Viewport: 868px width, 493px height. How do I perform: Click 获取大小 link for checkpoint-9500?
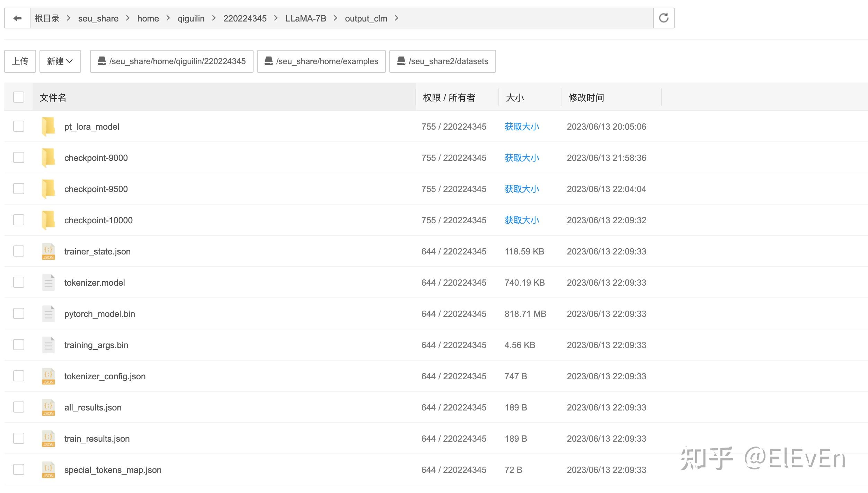[x=522, y=189]
